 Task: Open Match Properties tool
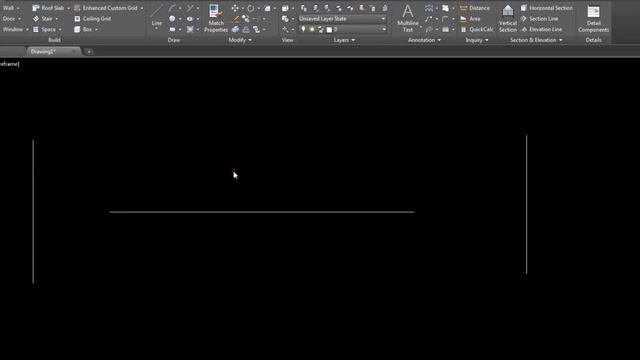[216, 18]
